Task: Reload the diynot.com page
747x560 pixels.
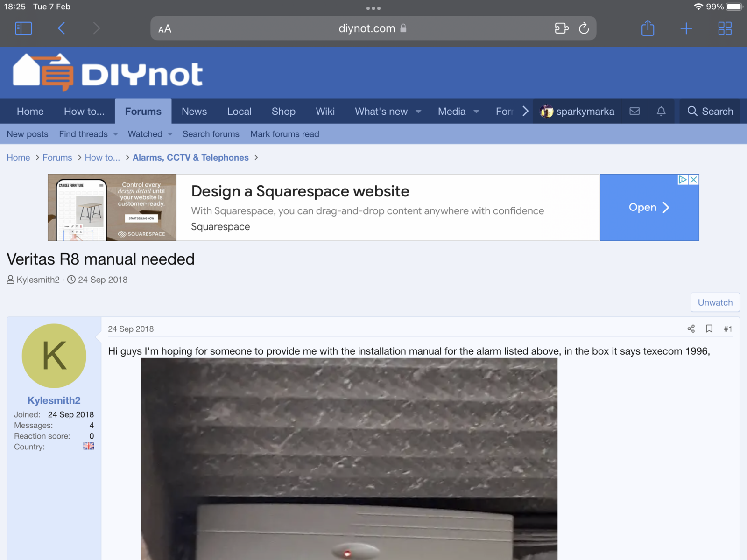Action: point(584,28)
